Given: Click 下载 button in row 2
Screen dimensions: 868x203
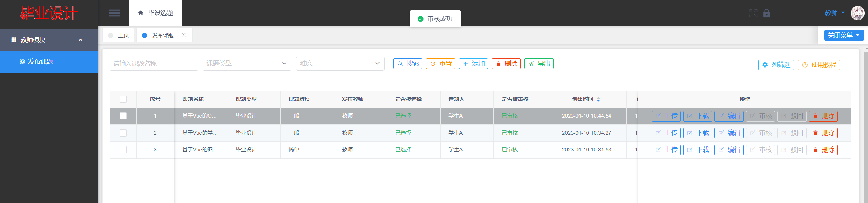Looking at the screenshot, I should [x=697, y=133].
